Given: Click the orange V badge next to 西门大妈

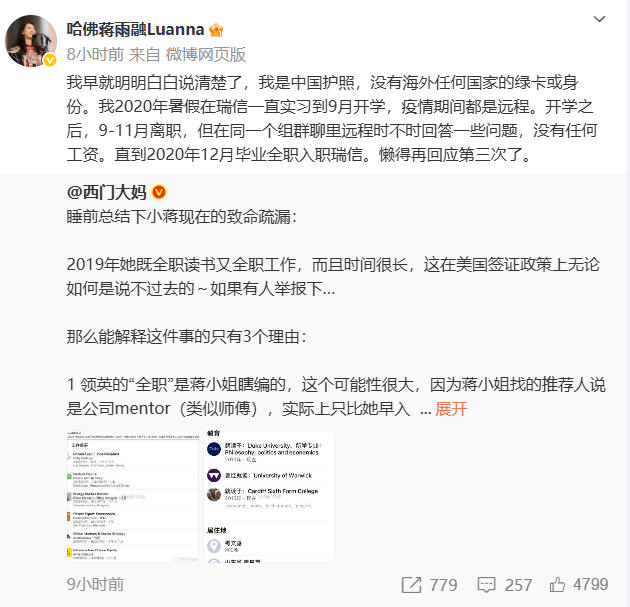Looking at the screenshot, I should pos(159,192).
